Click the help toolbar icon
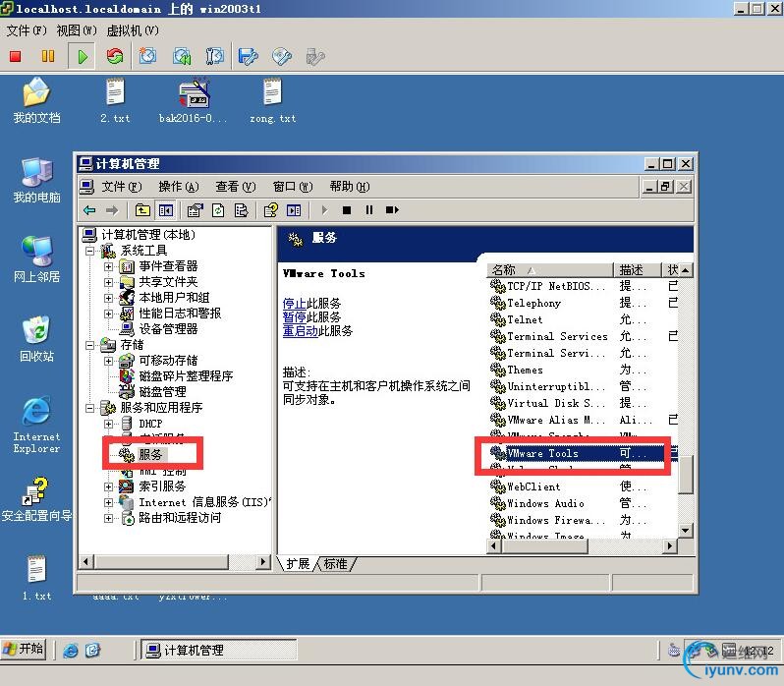The width and height of the screenshot is (784, 686). tap(270, 210)
